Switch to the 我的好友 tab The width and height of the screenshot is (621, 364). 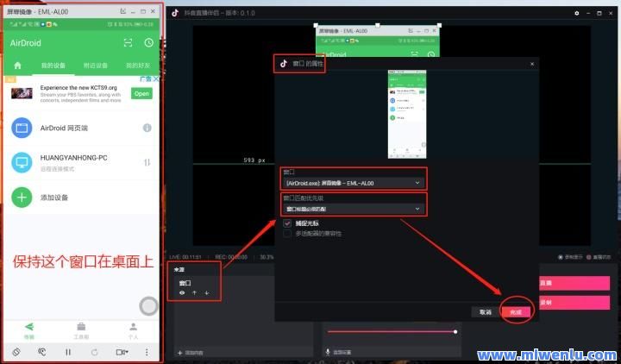(138, 66)
